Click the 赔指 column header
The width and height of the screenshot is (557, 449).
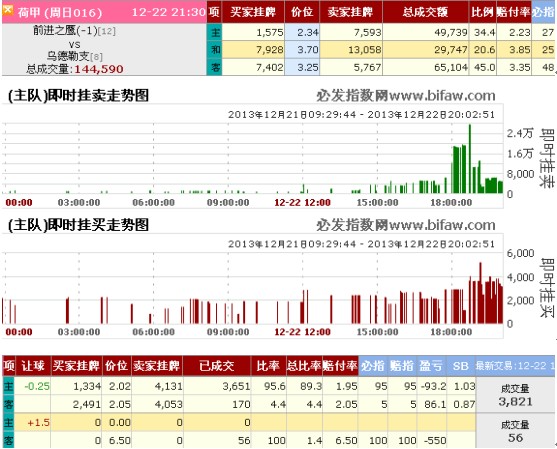(402, 366)
